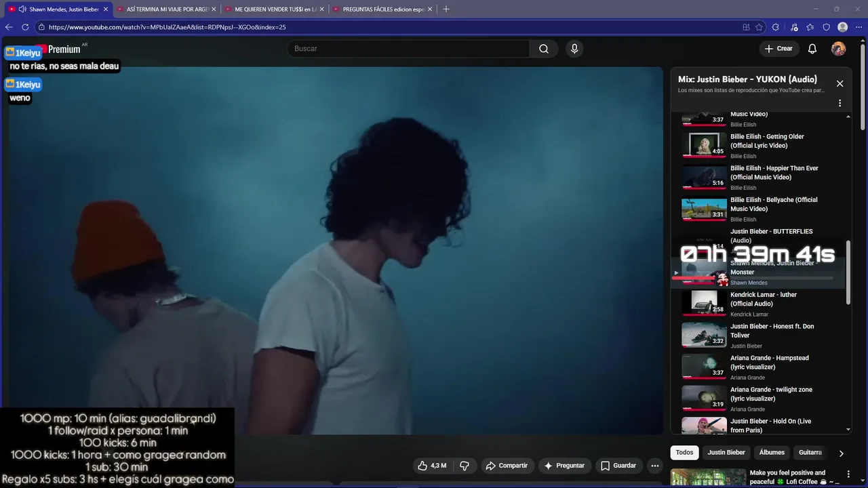The width and height of the screenshot is (868, 488).
Task: Select the Todos filter chip
Action: tap(684, 453)
